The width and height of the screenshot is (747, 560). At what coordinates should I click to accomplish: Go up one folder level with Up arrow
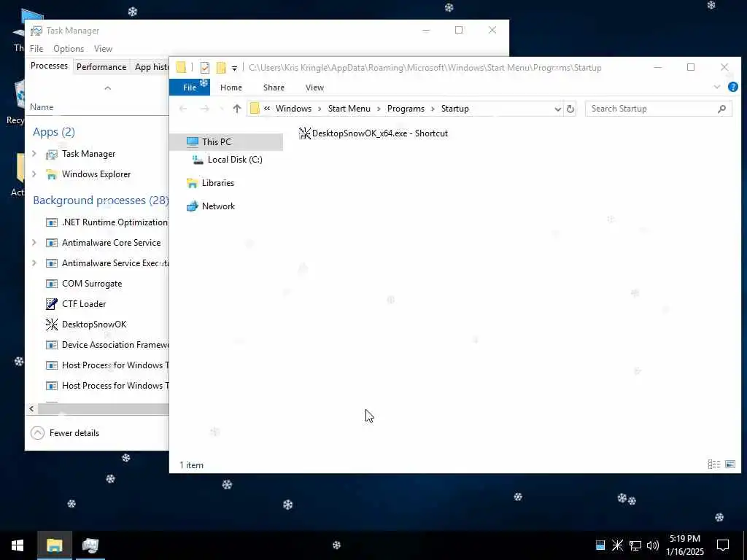tap(237, 109)
